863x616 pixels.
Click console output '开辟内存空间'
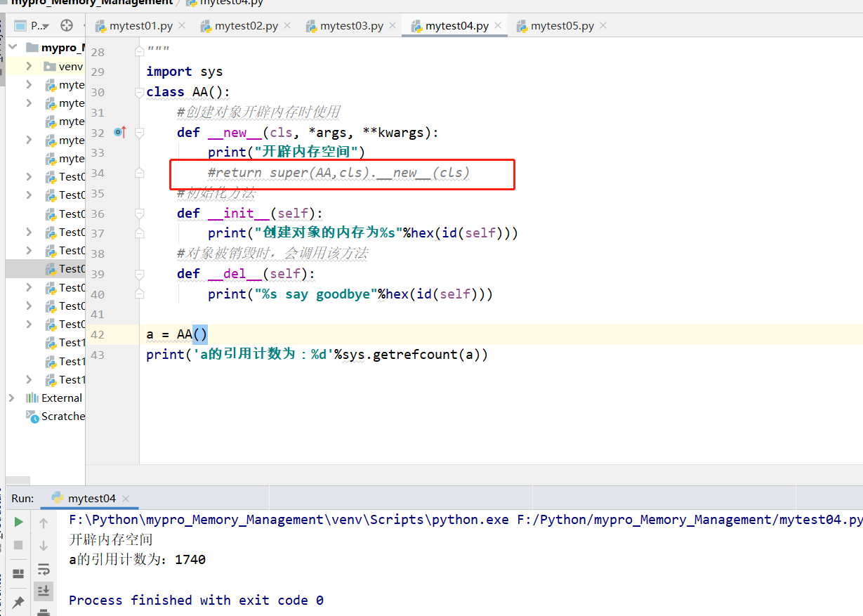pyautogui.click(x=110, y=539)
